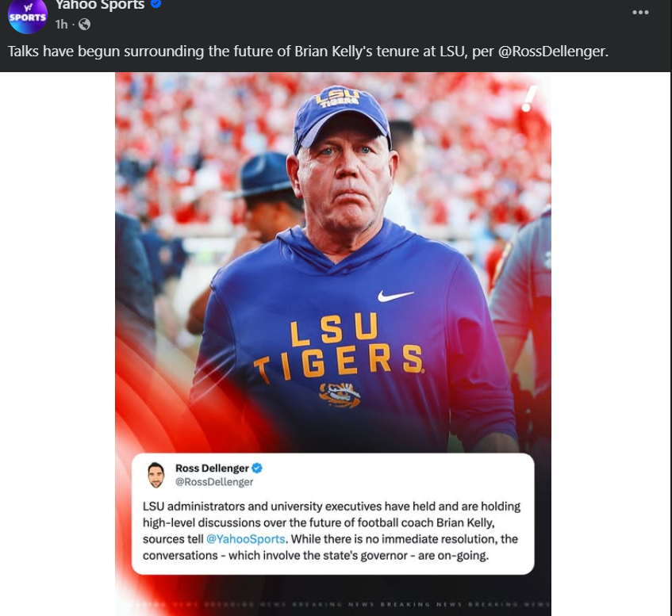Click the white exclamation mark on the image
672x616 pixels.
click(x=529, y=98)
